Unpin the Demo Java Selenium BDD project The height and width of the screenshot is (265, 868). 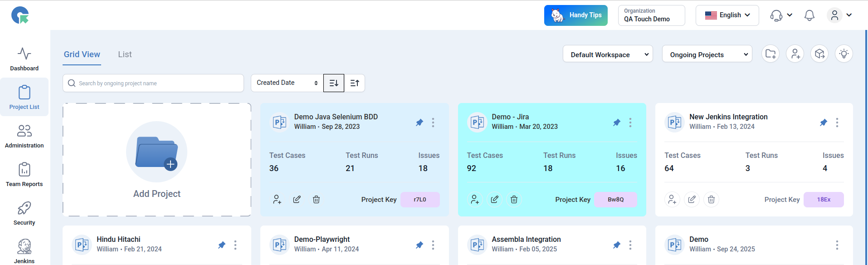tap(419, 123)
